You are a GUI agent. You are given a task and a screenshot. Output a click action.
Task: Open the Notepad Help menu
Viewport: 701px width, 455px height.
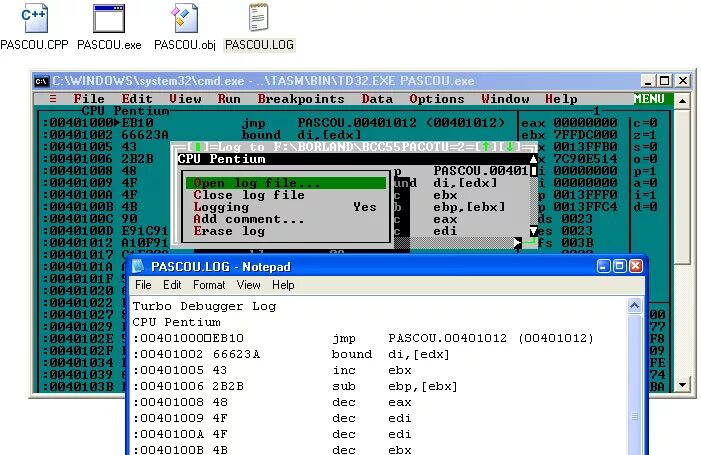(283, 285)
